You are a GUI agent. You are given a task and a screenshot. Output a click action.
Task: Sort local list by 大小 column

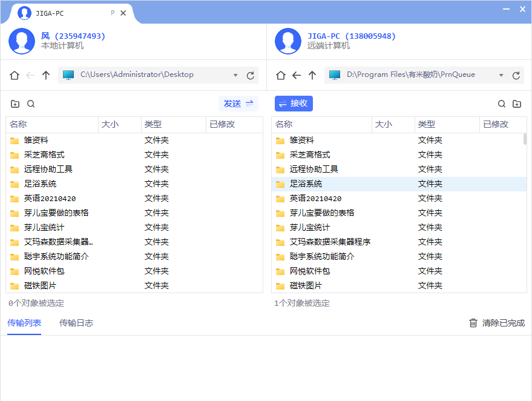click(x=119, y=124)
